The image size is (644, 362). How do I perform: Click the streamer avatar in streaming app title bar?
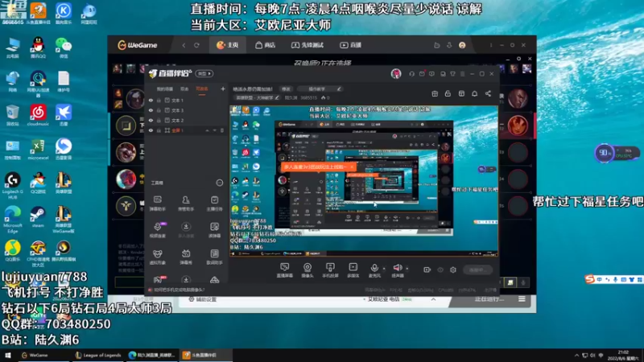tap(396, 74)
